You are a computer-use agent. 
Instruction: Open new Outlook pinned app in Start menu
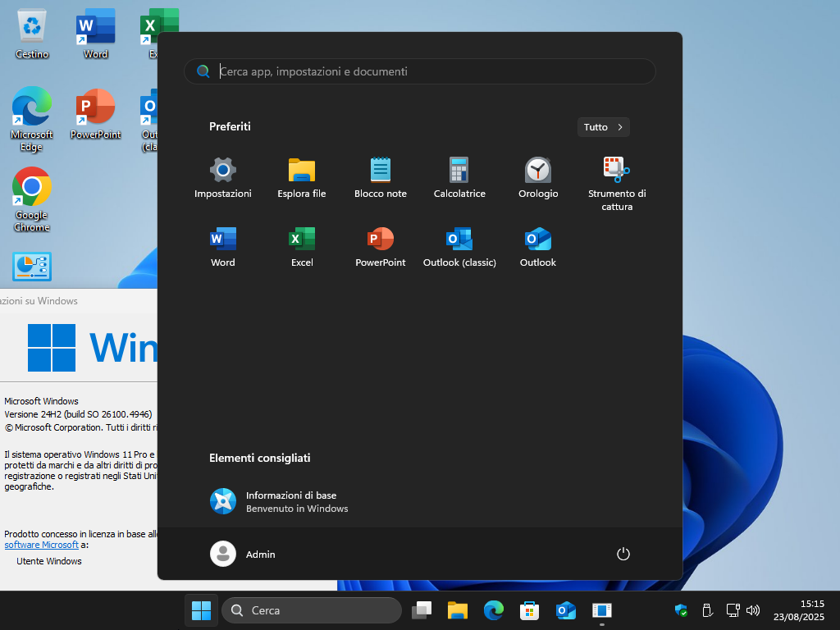(x=538, y=248)
